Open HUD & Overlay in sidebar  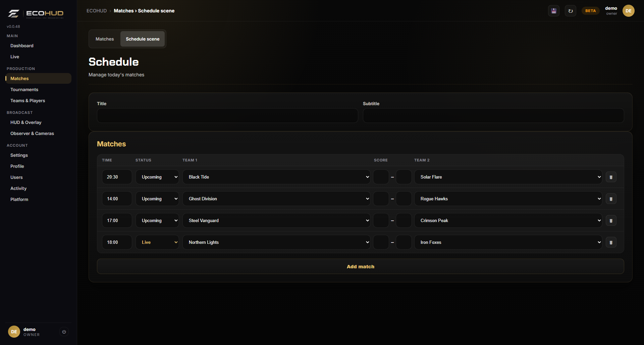[38, 122]
